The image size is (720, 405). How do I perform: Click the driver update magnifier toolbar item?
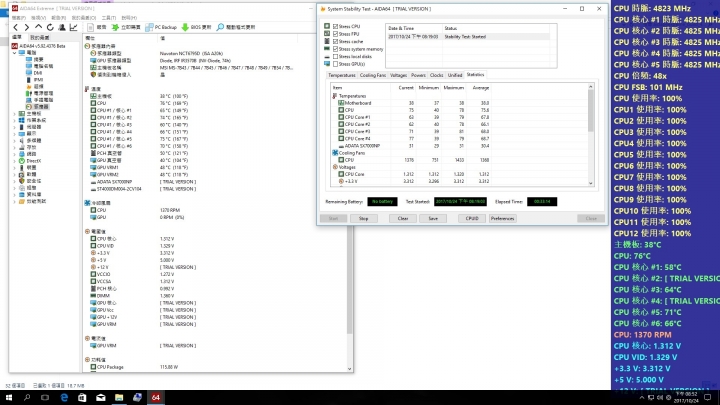pyautogui.click(x=236, y=28)
